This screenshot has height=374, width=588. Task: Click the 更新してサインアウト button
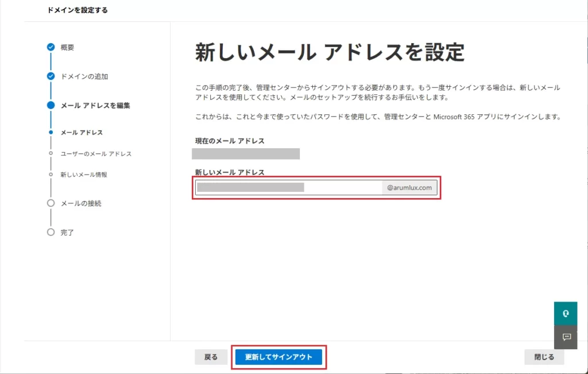(x=278, y=357)
